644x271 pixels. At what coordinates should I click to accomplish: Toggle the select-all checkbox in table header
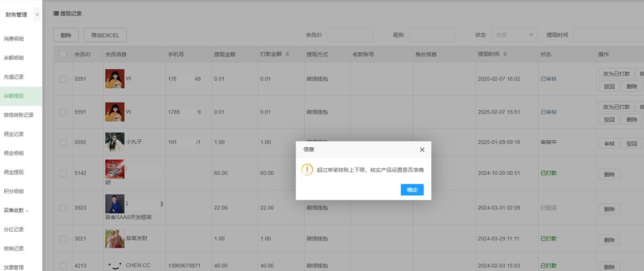63,54
